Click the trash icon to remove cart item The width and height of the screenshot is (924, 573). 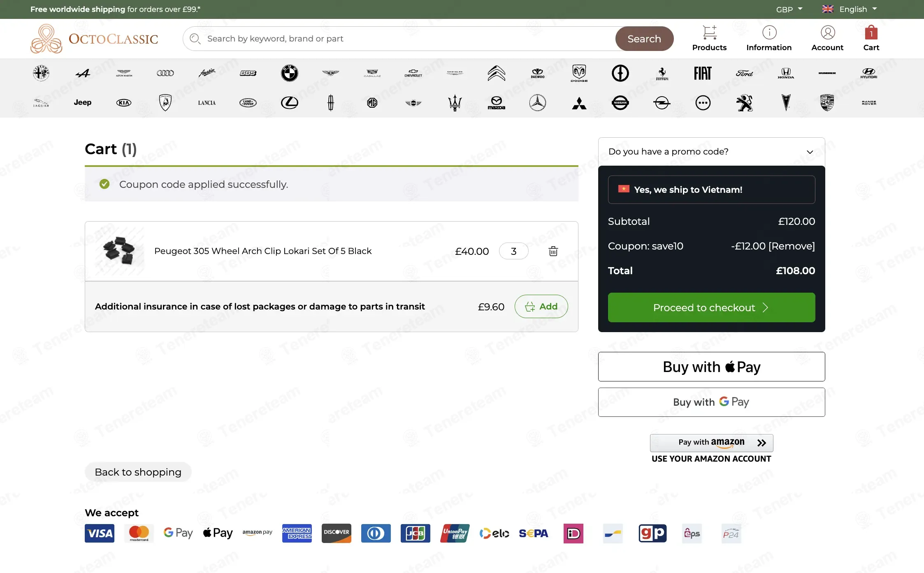pos(553,251)
